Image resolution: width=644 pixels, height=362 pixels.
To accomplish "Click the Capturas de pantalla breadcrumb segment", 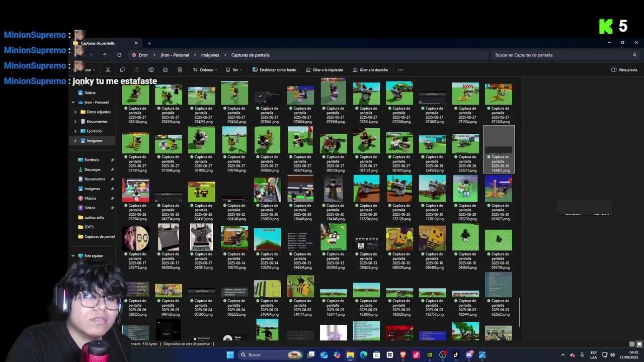I will 251,55.
